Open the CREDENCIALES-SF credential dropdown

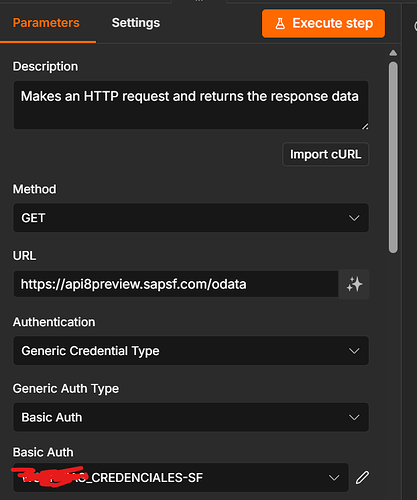[181, 478]
